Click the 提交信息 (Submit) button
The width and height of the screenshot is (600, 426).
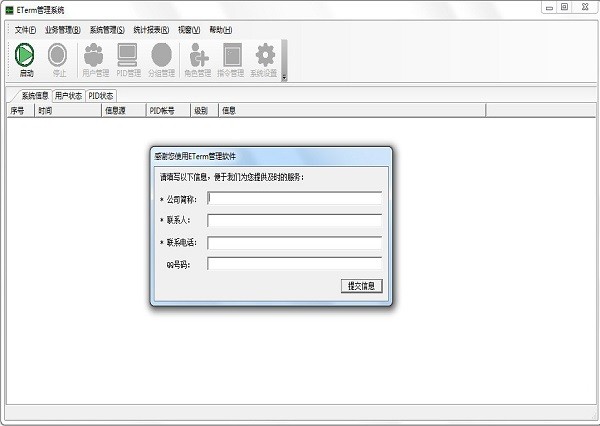tap(361, 286)
